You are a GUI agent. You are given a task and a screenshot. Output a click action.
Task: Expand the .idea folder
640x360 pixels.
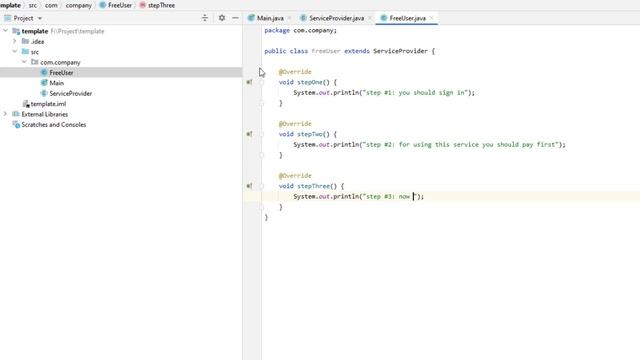pyautogui.click(x=15, y=41)
